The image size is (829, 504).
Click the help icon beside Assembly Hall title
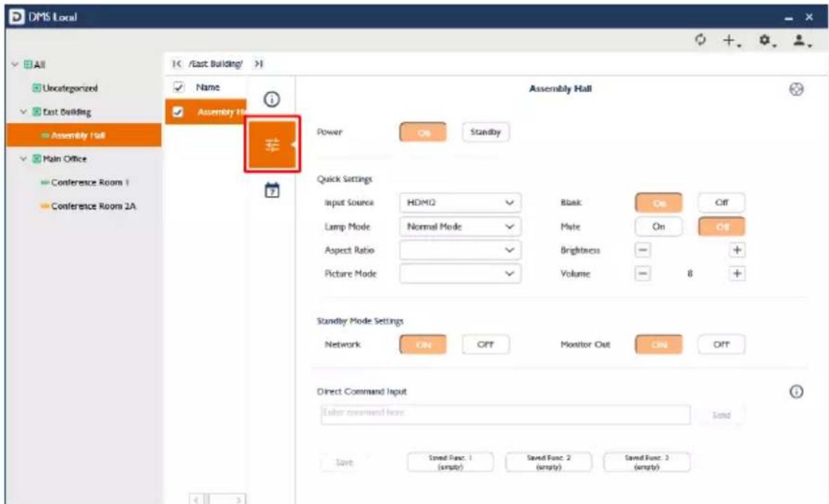(796, 89)
